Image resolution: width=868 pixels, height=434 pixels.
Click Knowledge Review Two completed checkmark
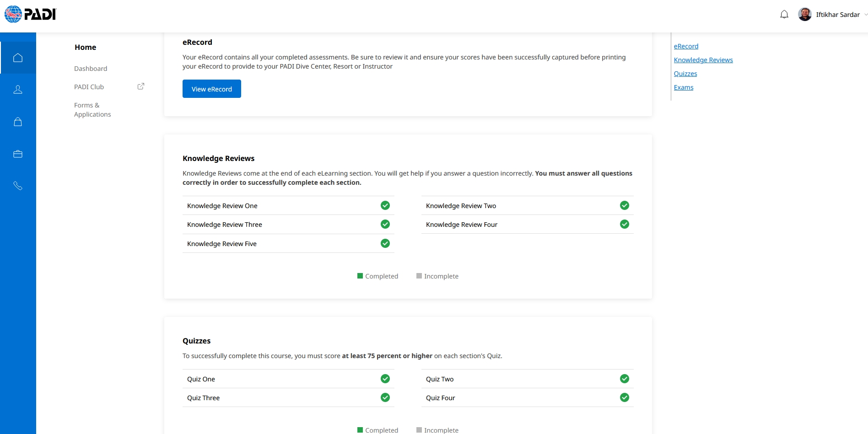625,205
